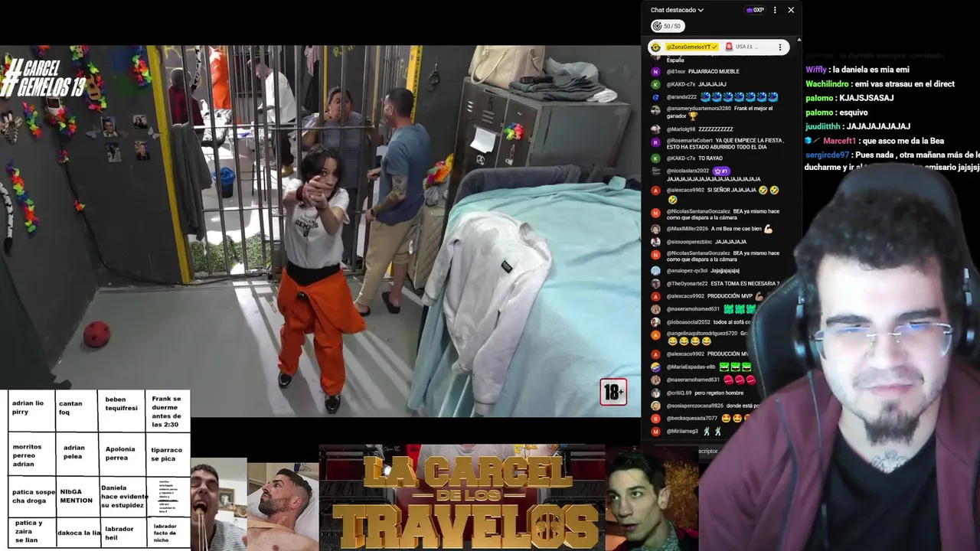Click the thumbnail of shirtless bearded man

tap(283, 507)
